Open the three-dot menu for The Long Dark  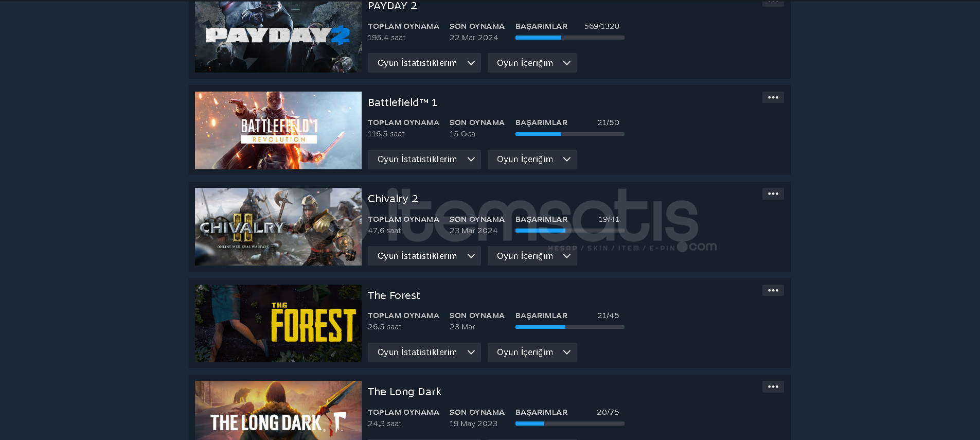click(773, 386)
